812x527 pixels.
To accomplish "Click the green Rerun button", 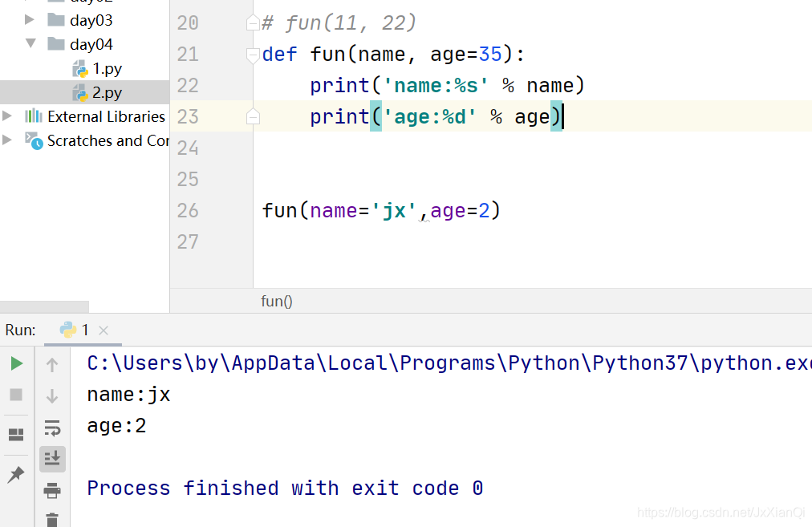I will pyautogui.click(x=16, y=363).
